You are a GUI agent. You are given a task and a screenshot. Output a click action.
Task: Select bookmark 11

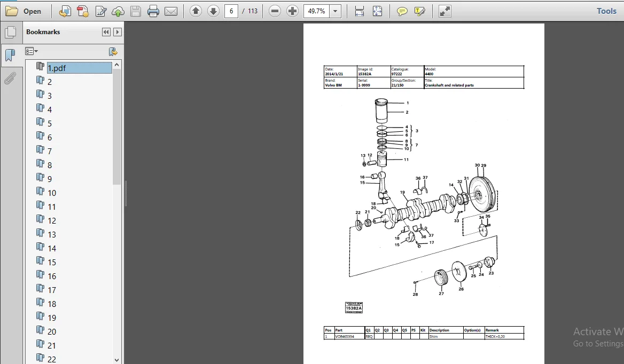coord(52,207)
